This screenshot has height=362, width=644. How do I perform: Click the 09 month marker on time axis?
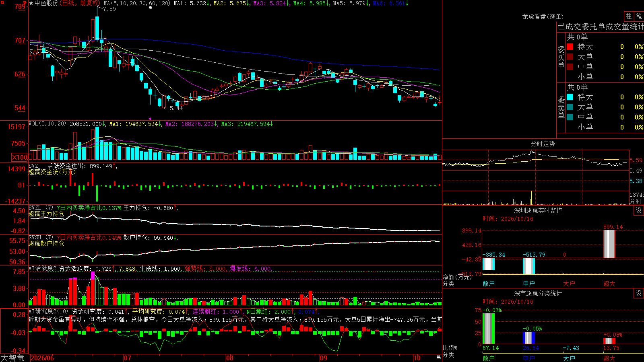pyautogui.click(x=324, y=358)
